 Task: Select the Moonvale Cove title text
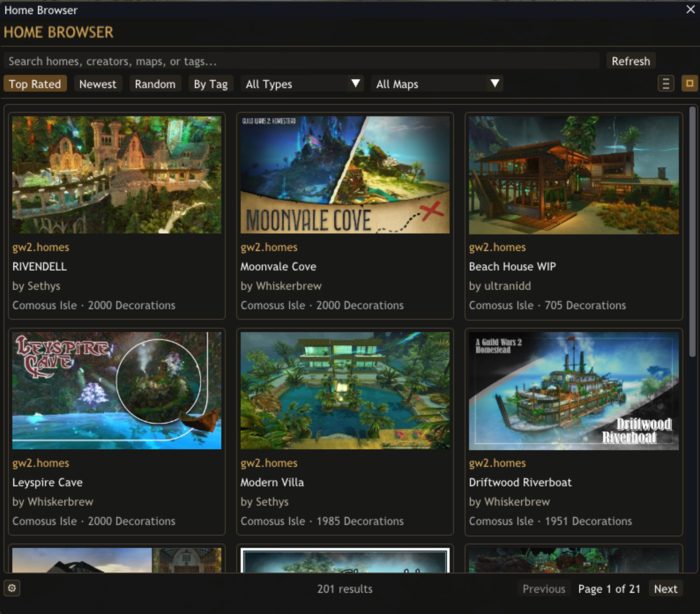tap(278, 266)
